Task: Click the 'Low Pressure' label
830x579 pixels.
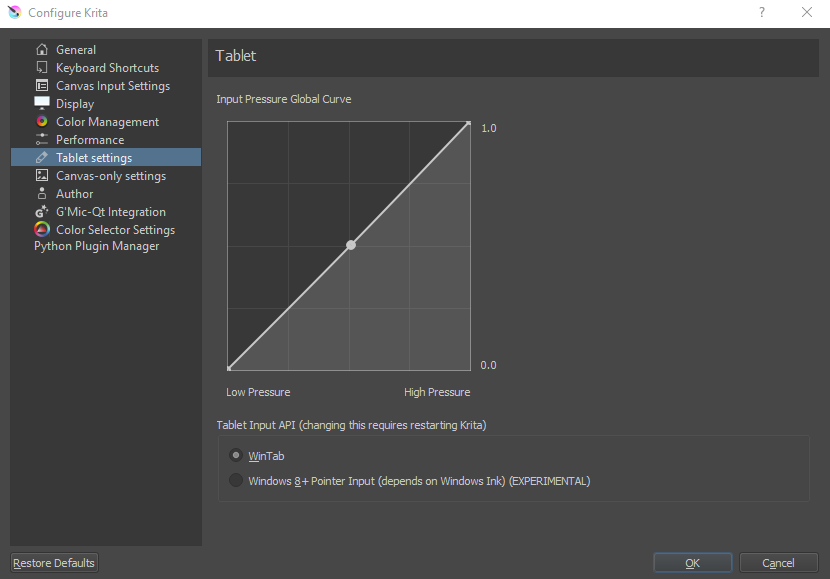Action: tap(258, 392)
